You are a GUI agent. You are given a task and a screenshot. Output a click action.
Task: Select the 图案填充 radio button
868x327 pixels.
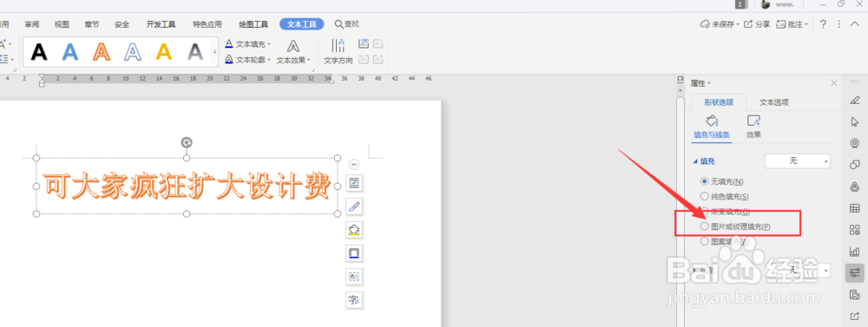click(x=704, y=241)
